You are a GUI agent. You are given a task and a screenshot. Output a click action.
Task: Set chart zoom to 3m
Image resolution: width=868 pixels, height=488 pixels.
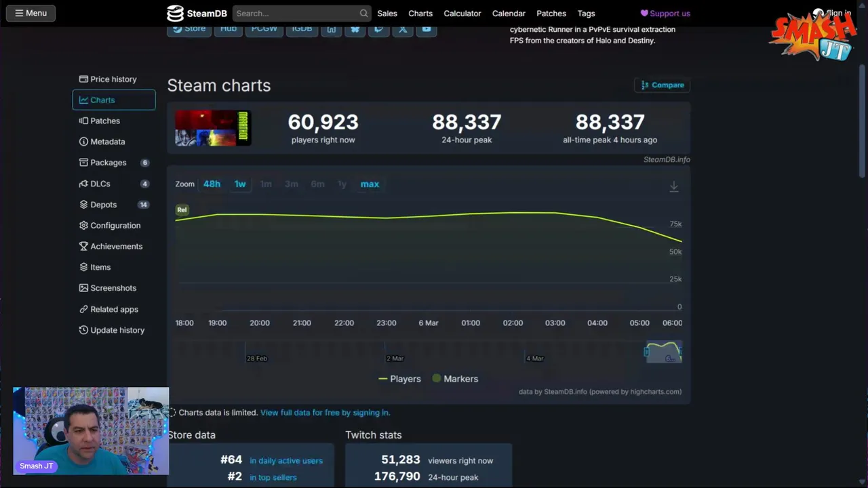click(292, 184)
